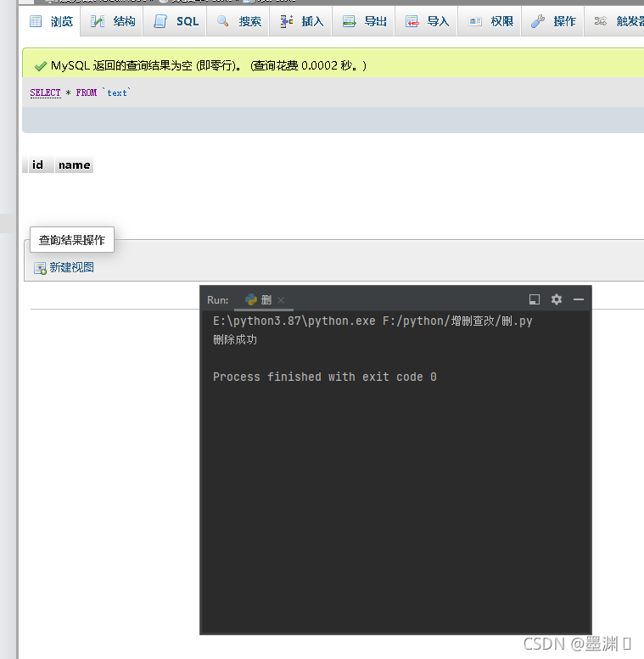Open the 浏览 browse tab

coord(50,21)
